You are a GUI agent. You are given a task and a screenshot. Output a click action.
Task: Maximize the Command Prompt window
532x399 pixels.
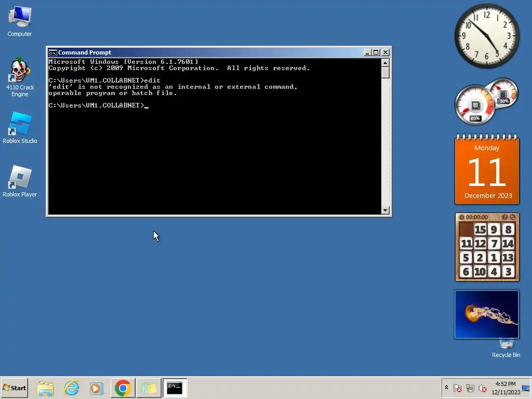(x=376, y=52)
